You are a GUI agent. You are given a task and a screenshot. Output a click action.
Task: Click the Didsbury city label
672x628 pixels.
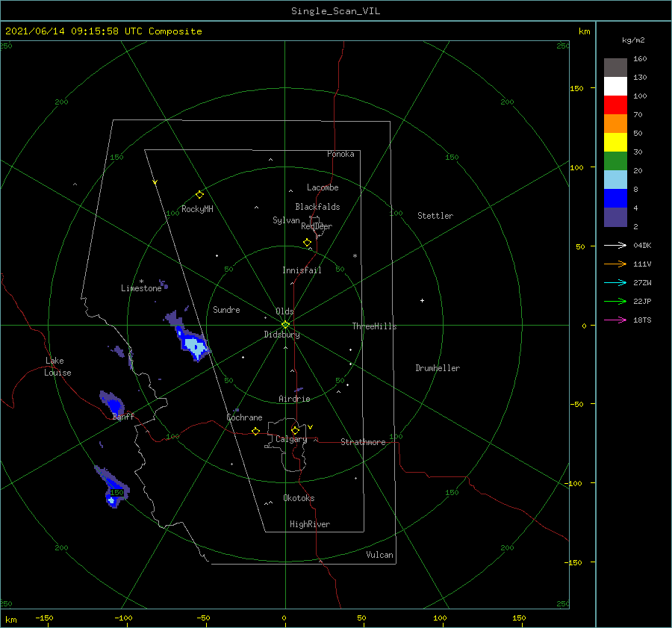pos(281,335)
